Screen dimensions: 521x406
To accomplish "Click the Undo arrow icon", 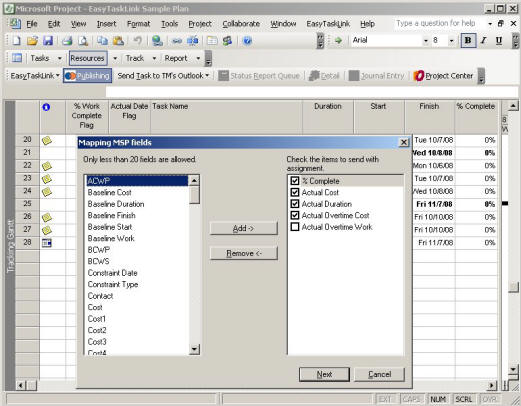I will click(137, 41).
